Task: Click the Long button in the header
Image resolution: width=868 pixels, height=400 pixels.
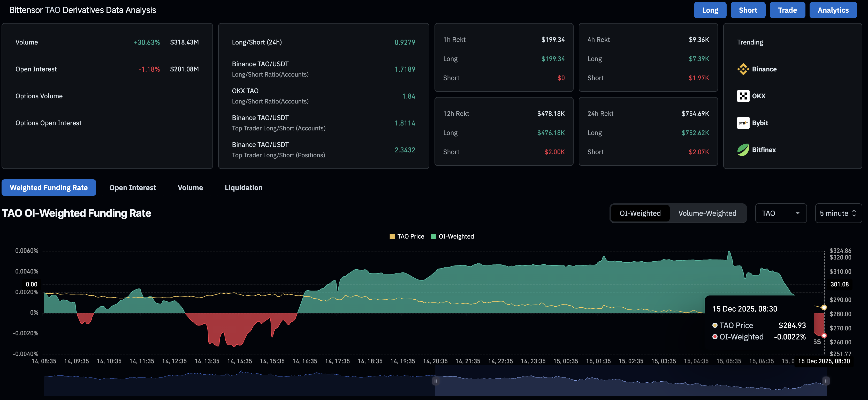Action: (710, 10)
